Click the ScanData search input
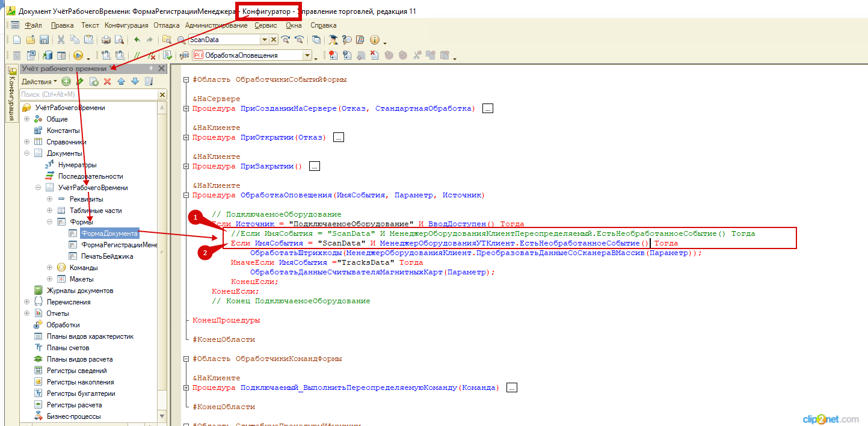The width and height of the screenshot is (868, 426). pos(223,40)
